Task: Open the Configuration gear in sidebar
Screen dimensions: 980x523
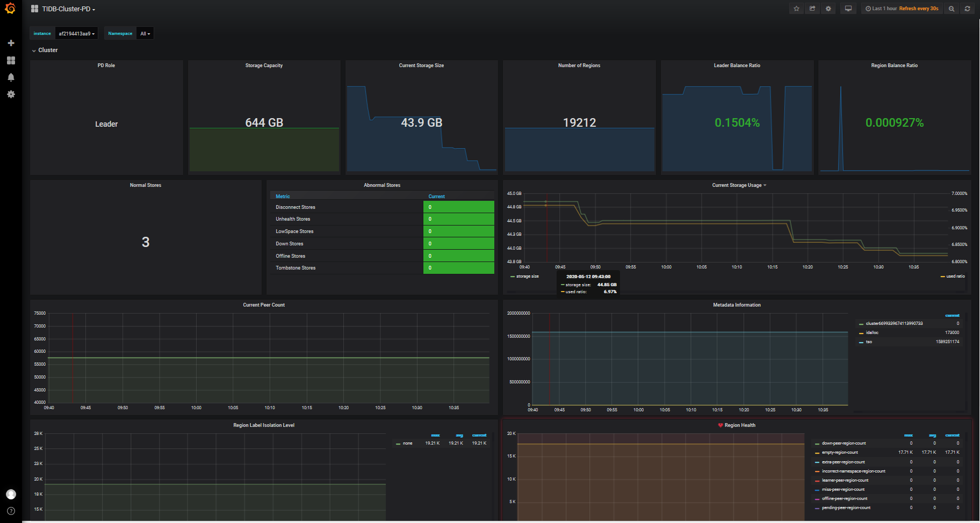Action: click(11, 95)
